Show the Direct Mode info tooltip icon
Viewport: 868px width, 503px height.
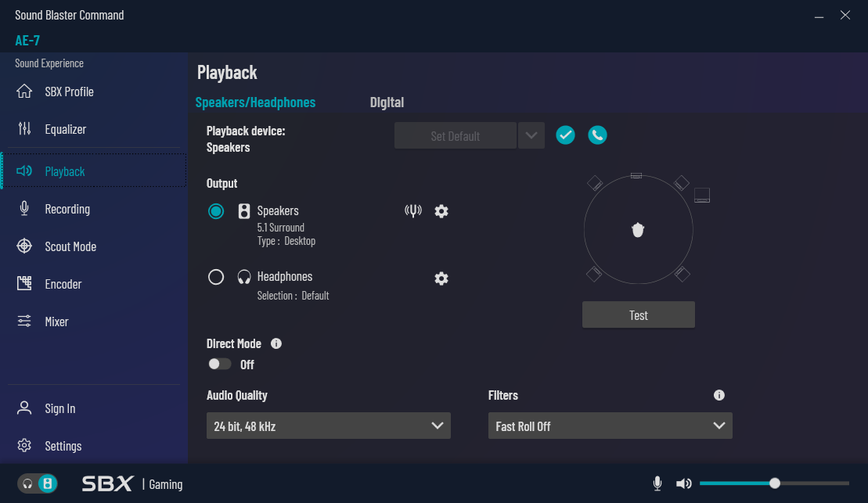pyautogui.click(x=276, y=343)
